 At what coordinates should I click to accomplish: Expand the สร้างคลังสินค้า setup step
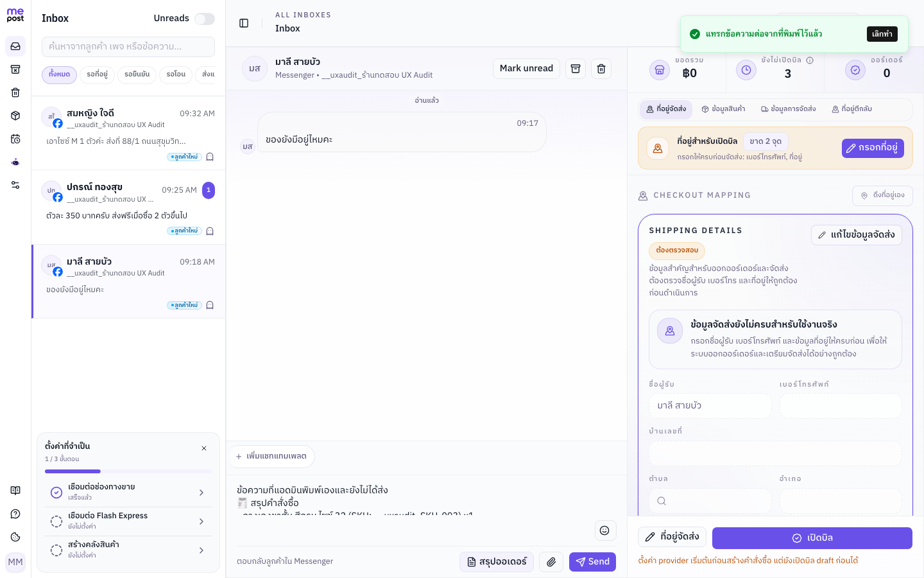point(128,550)
